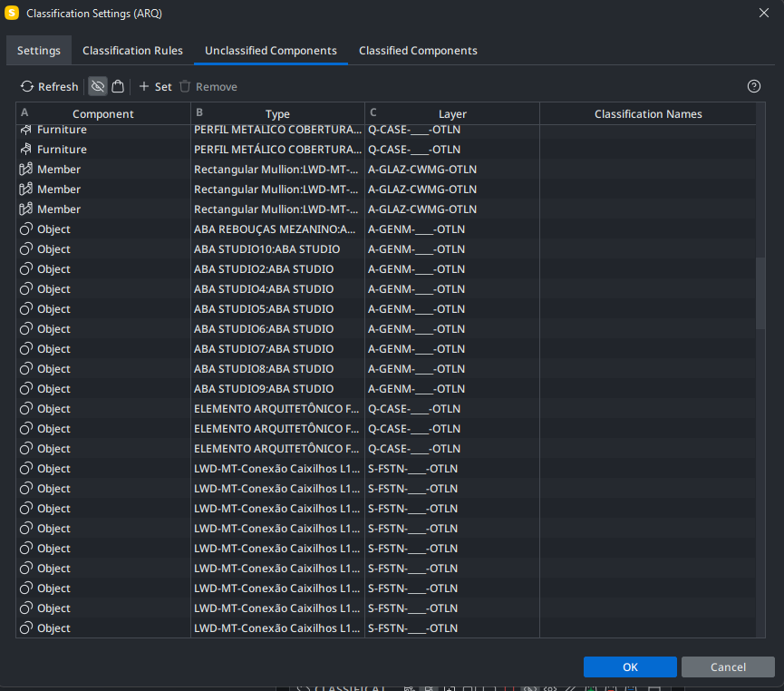
Task: Click the Object icon in ABA STUDIO8 row
Action: click(x=26, y=369)
